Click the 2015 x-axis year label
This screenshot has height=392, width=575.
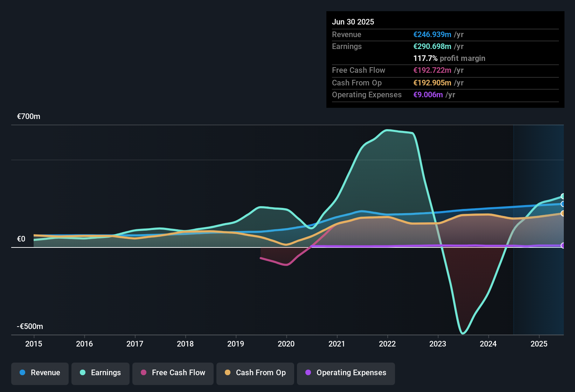point(34,344)
